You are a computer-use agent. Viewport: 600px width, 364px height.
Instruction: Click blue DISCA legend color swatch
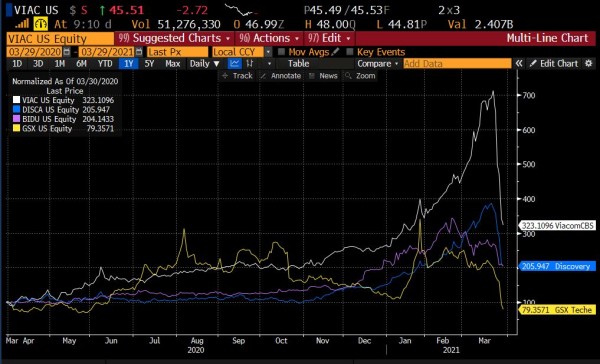coord(16,109)
